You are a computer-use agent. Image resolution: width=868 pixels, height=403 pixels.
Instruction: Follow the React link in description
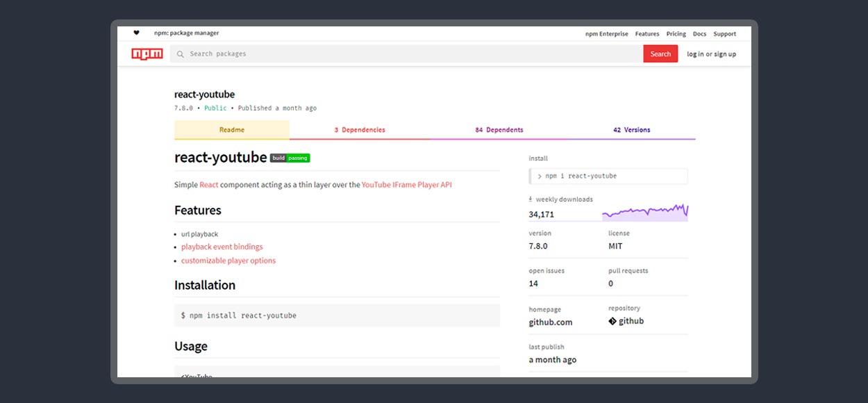coord(209,185)
